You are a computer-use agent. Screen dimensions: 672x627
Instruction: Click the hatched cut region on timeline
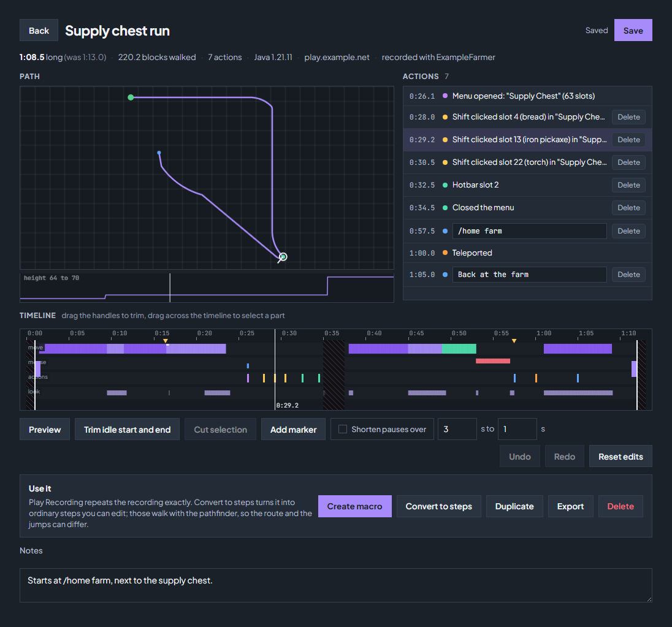[334, 374]
